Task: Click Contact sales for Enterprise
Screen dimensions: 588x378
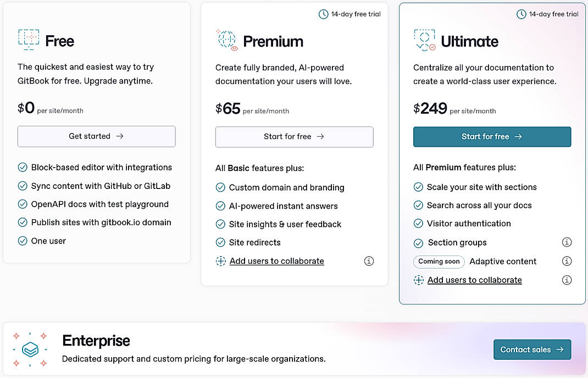Action: pyautogui.click(x=531, y=349)
